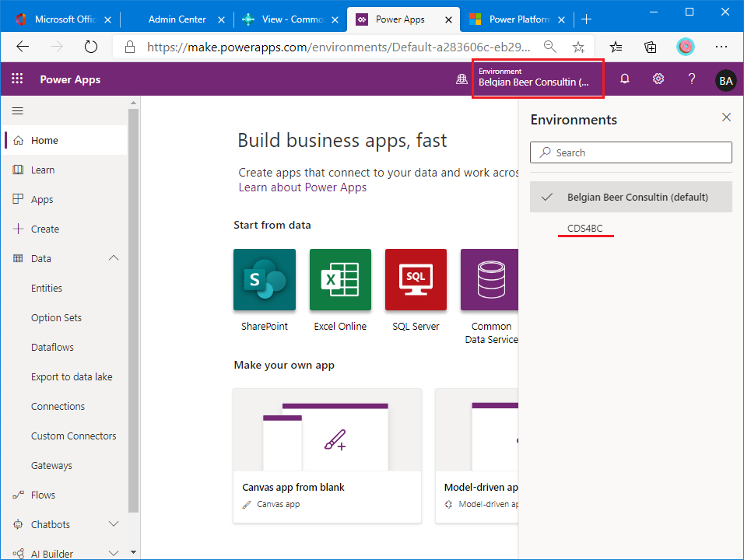This screenshot has width=744, height=560.
Task: Click the sidebar scrollbar up arrow
Action: click(x=133, y=103)
